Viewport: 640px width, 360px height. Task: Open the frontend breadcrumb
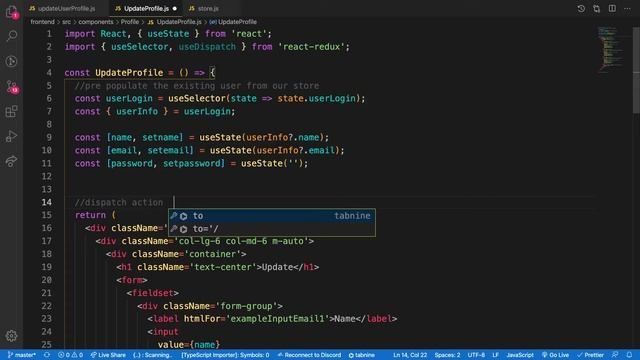click(x=42, y=22)
